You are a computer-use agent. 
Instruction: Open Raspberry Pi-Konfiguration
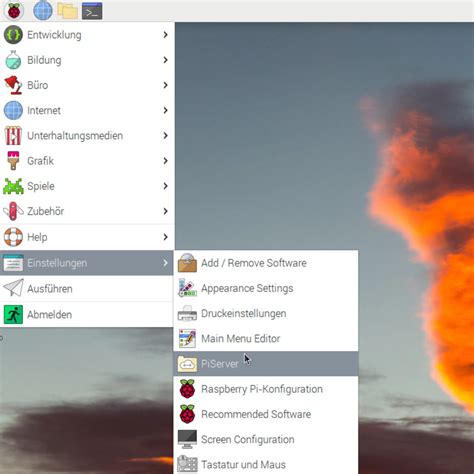(x=266, y=389)
